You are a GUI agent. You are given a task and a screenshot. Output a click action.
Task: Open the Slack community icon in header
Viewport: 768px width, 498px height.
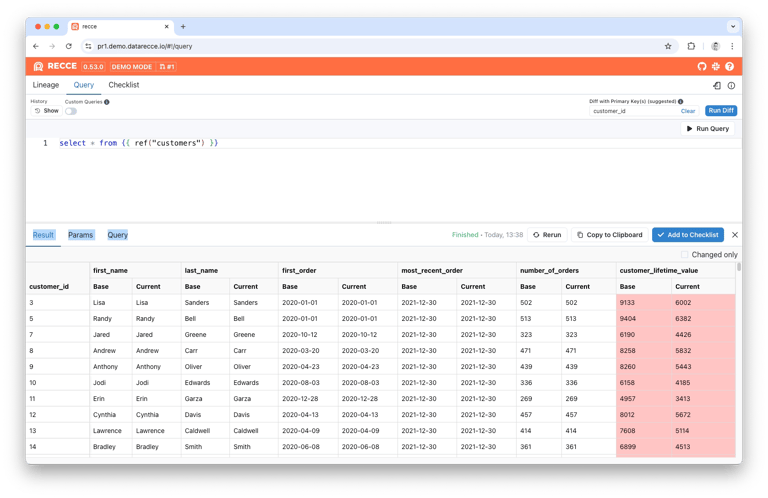click(x=716, y=66)
